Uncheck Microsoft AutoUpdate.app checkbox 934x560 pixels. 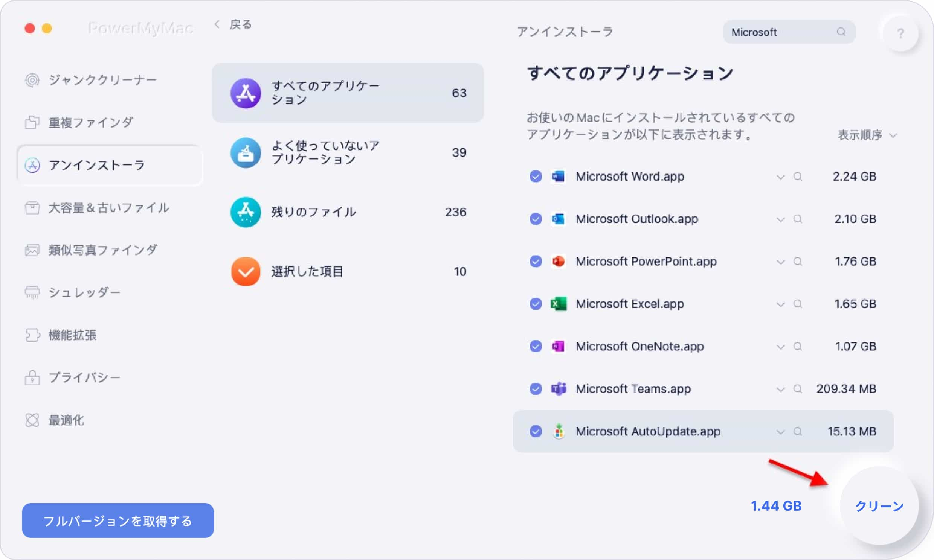536,431
